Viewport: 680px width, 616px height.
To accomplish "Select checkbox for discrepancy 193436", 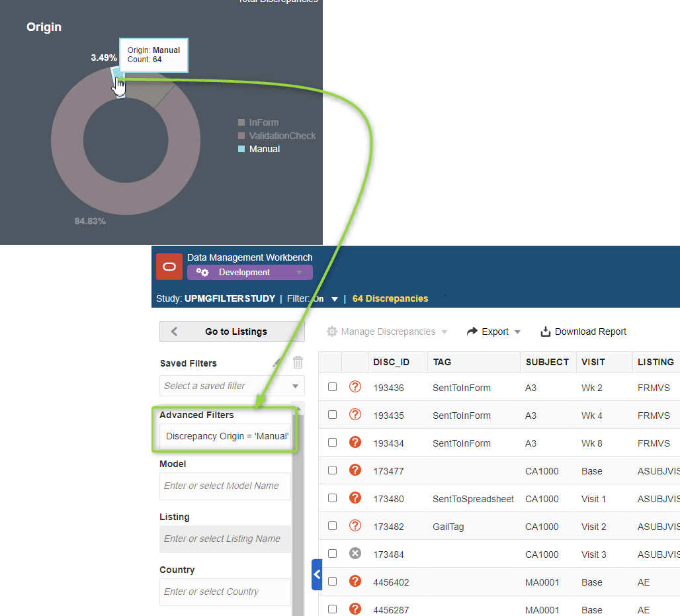I will [332, 386].
